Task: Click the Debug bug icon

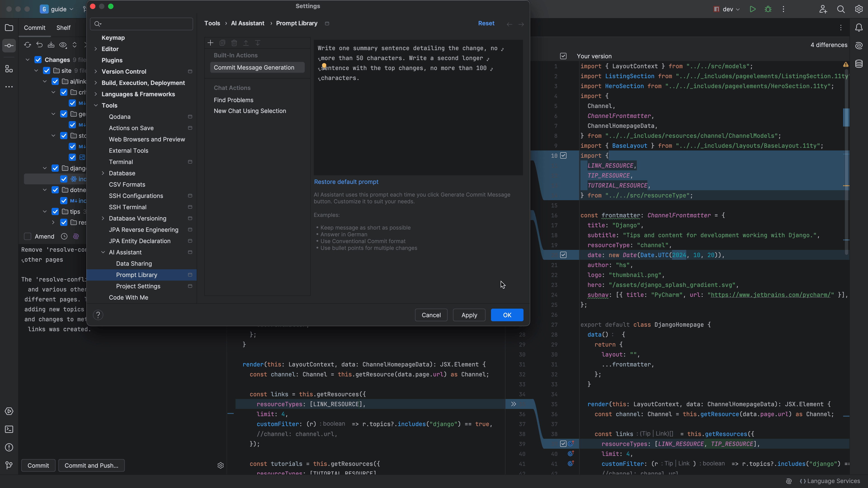Action: 768,9
